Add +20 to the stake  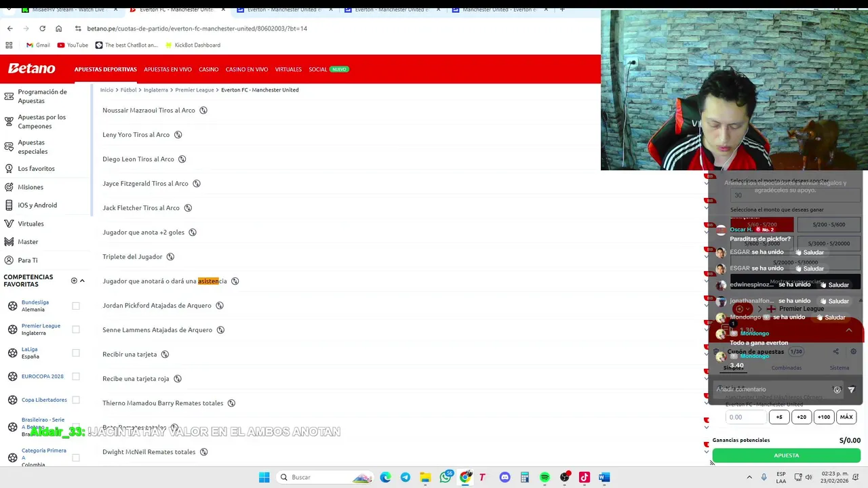tap(802, 417)
